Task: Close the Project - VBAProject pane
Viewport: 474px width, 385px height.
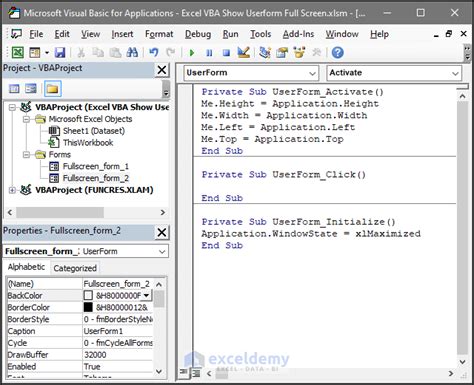Action: point(162,70)
